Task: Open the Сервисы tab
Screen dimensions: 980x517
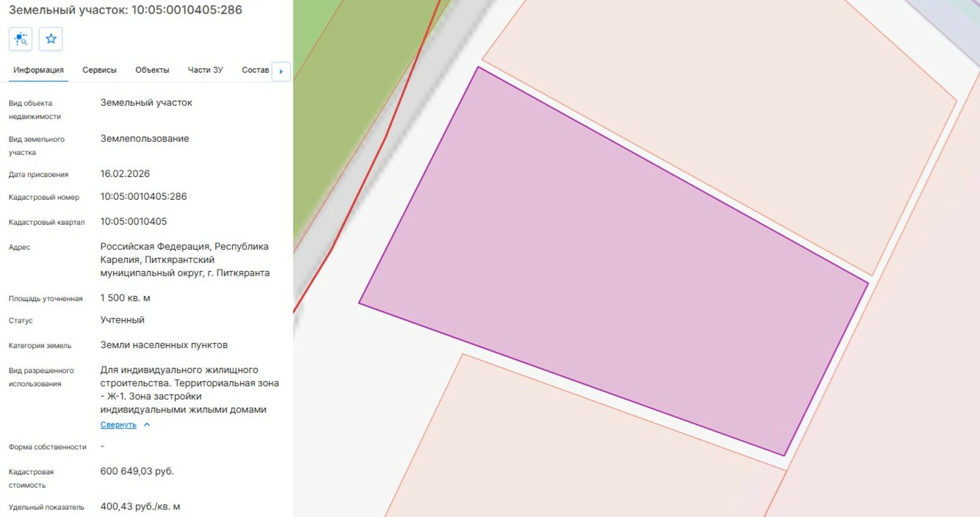Action: click(100, 70)
